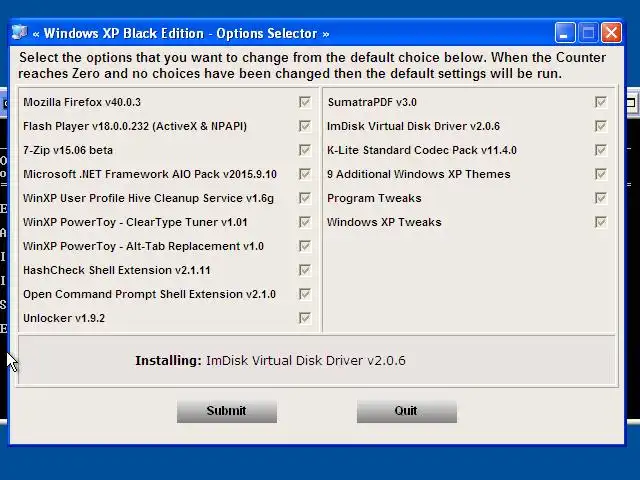
Task: Toggle User Profile Hive Cleanup Service checkbox
Action: [x=304, y=198]
